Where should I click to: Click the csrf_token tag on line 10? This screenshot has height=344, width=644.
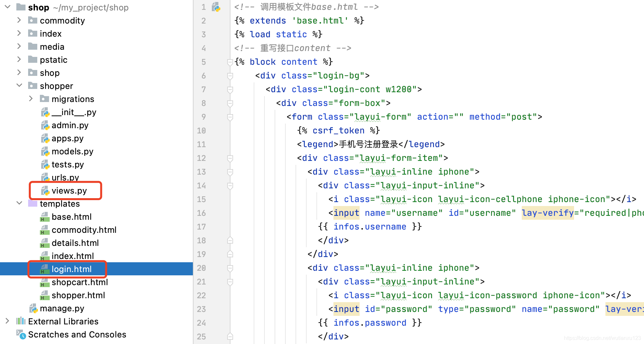pos(338,130)
